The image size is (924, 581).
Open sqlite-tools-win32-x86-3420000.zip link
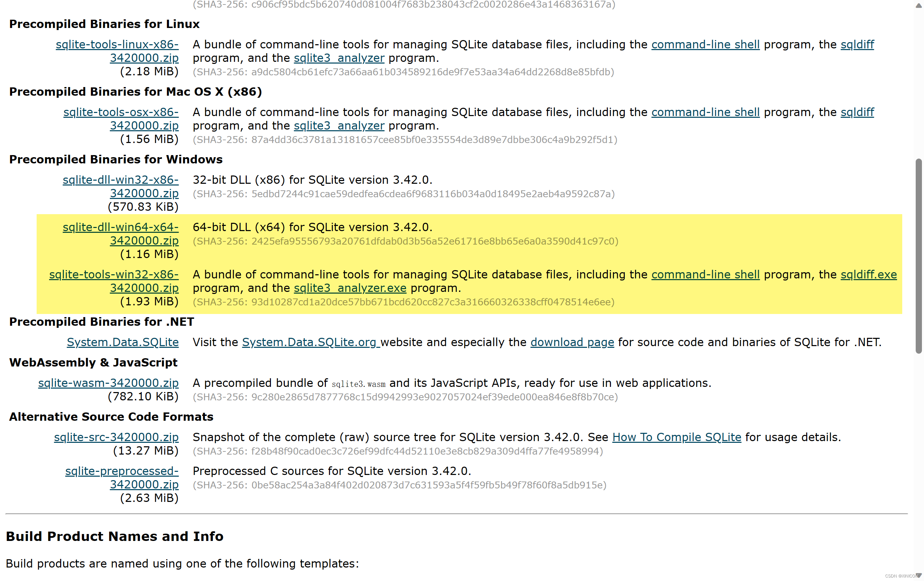point(114,275)
